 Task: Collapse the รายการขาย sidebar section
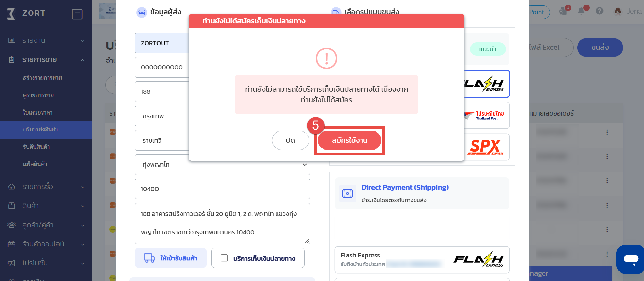(x=46, y=59)
